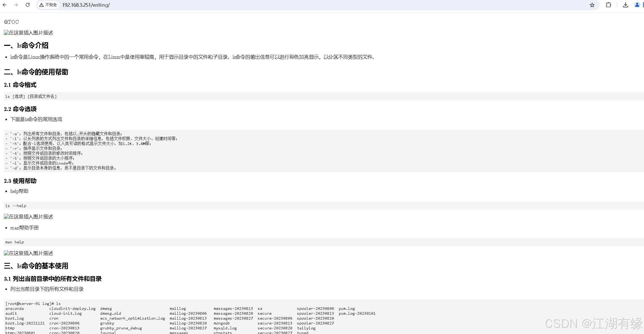
Task: Select the man help code block
Action: [x=14, y=242]
